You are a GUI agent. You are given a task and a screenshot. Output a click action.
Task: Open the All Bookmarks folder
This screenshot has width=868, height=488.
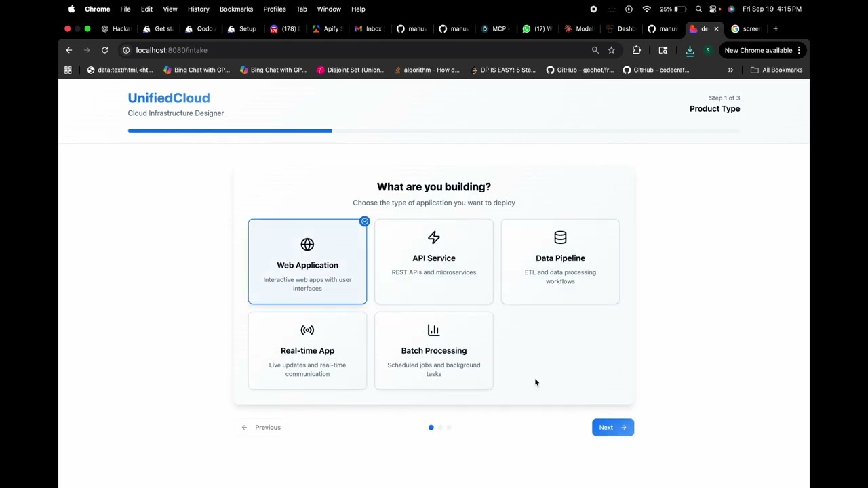[x=776, y=70]
